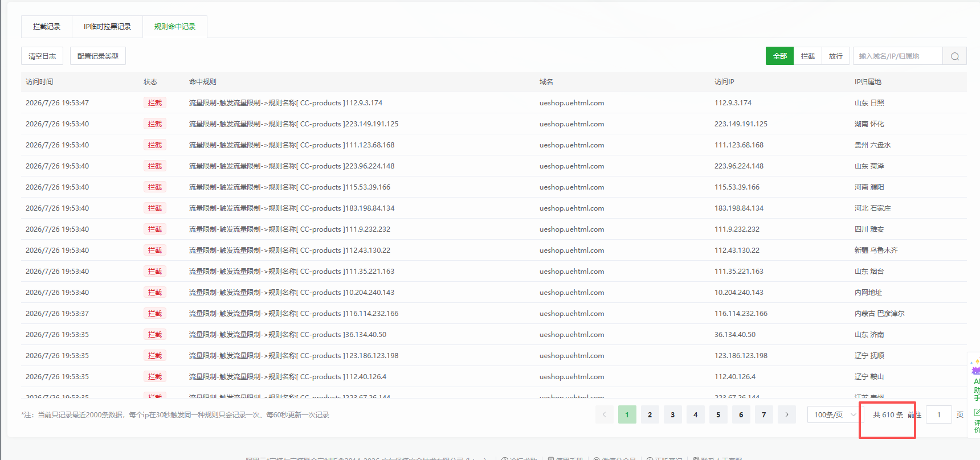Click access IP 223.96.224.148 cell

point(739,166)
